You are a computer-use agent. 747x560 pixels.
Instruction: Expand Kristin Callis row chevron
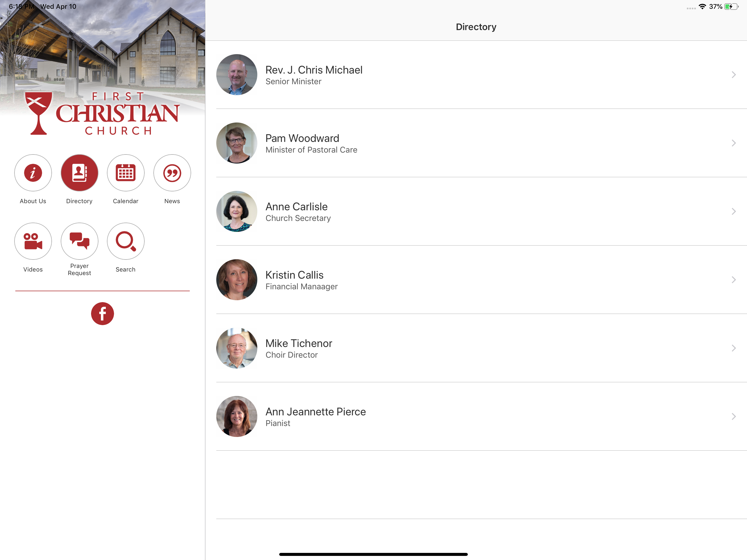734,280
